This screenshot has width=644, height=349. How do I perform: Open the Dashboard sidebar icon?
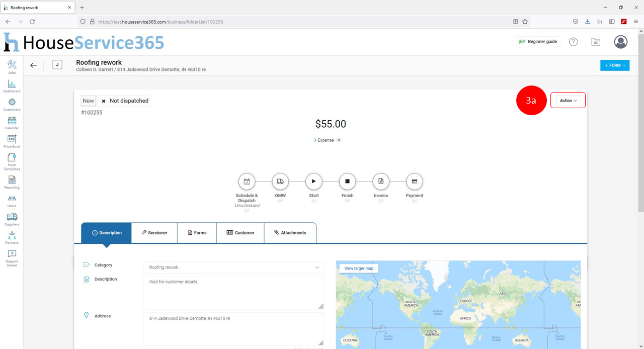click(x=12, y=84)
